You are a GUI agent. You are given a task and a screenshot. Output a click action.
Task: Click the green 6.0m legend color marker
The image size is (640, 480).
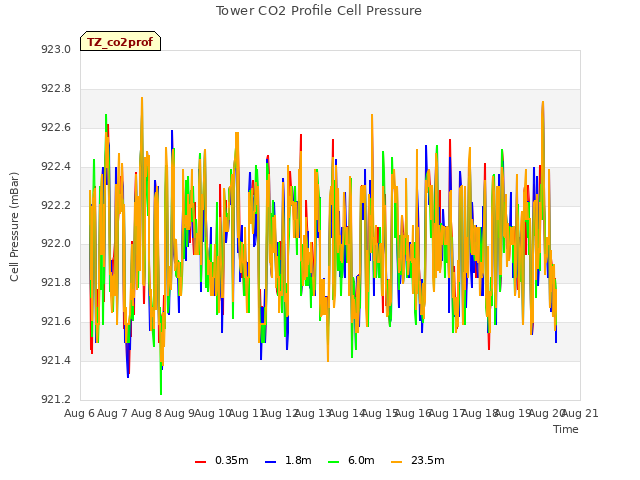click(333, 462)
